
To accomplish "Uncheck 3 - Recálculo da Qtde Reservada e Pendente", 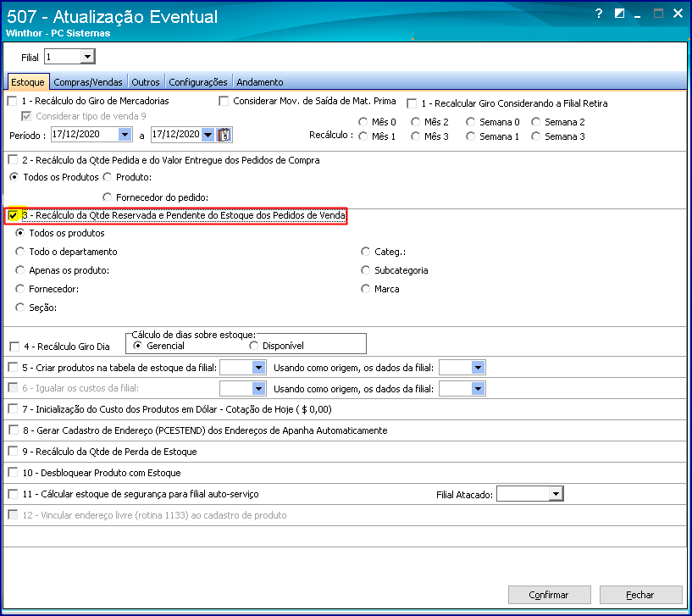I will 14,215.
